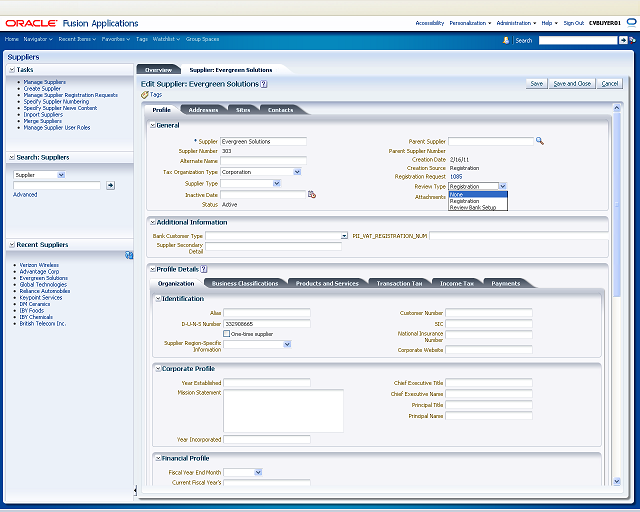The height and width of the screenshot is (512, 640).
Task: Click the Advanced search link
Action: 25,195
